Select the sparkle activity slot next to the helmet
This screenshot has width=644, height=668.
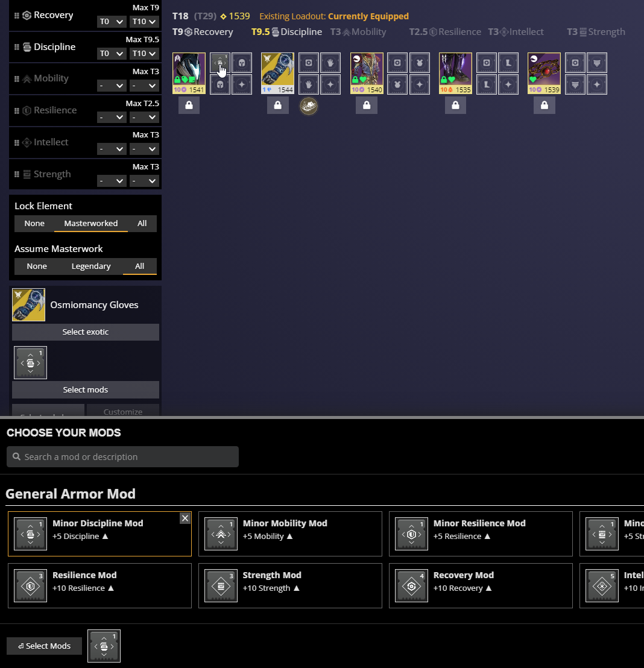(x=242, y=84)
